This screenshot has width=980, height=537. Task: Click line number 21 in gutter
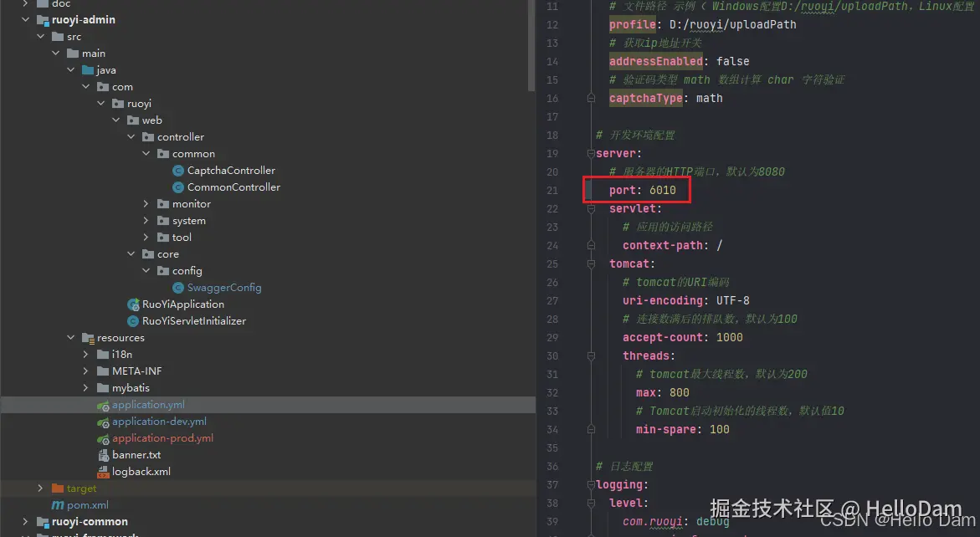(x=552, y=191)
